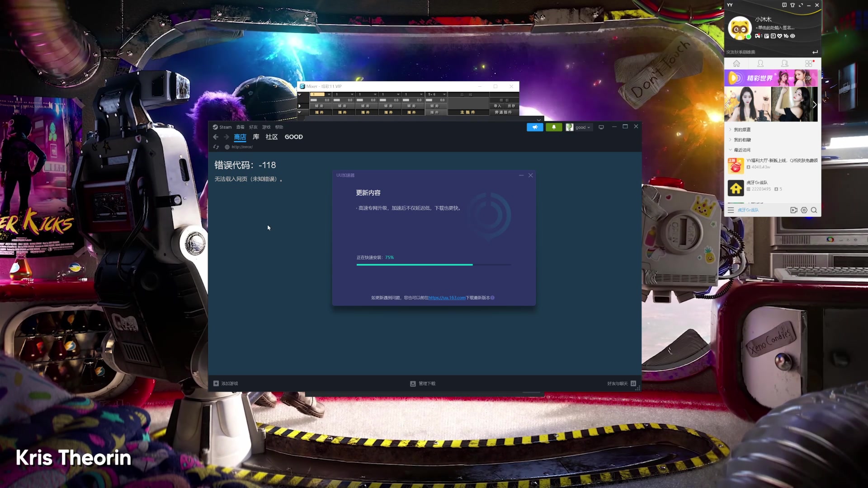
Task: Open YY settings hexagon icon
Action: coord(804,210)
